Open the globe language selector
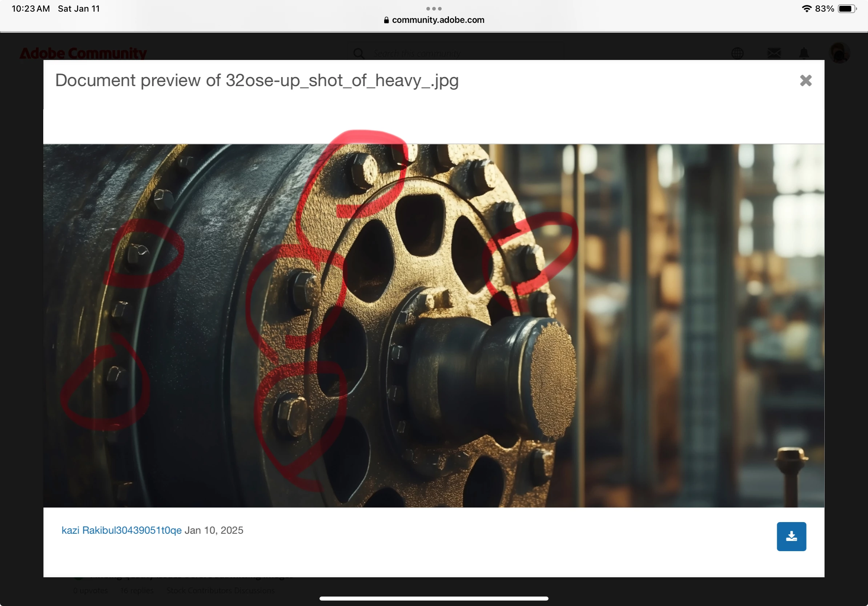The height and width of the screenshot is (606, 868). tap(737, 53)
